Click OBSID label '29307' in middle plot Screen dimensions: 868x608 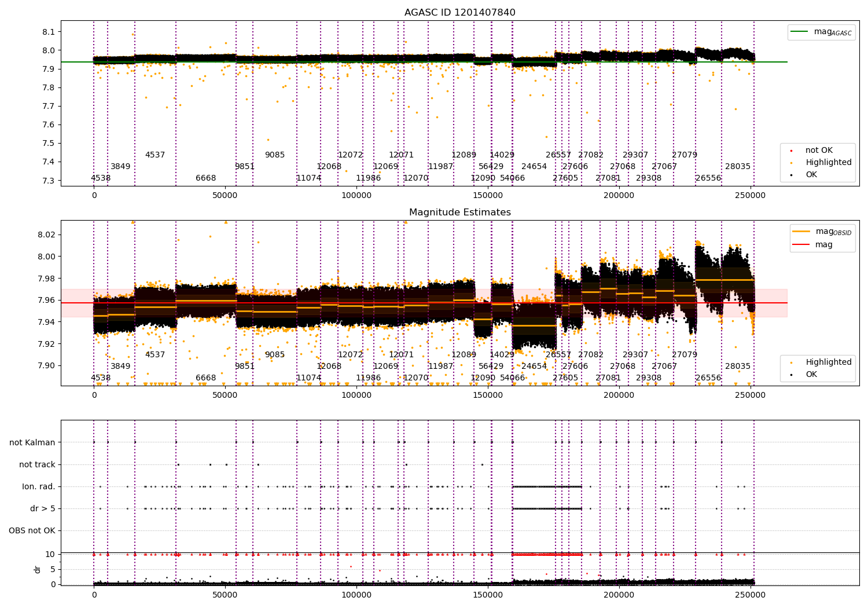point(635,355)
